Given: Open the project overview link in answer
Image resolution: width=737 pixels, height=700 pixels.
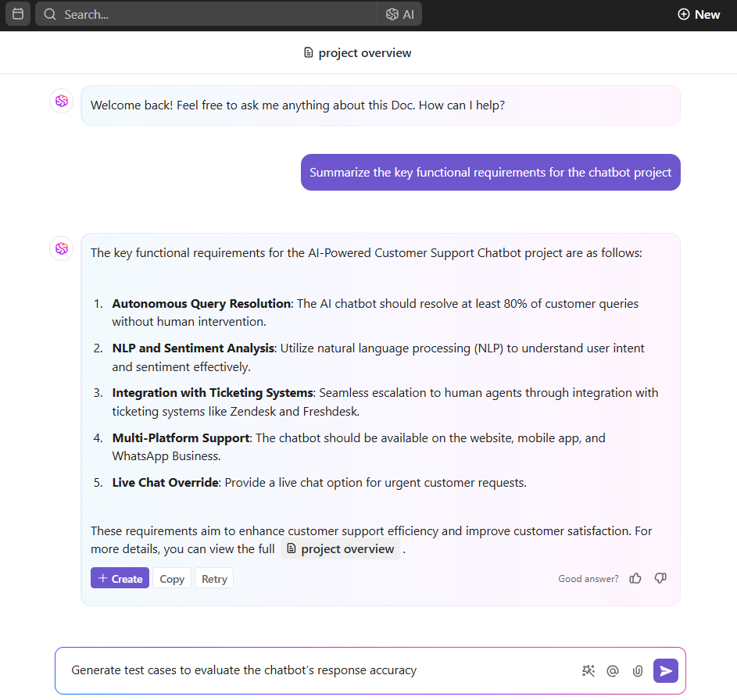Looking at the screenshot, I should tap(340, 549).
